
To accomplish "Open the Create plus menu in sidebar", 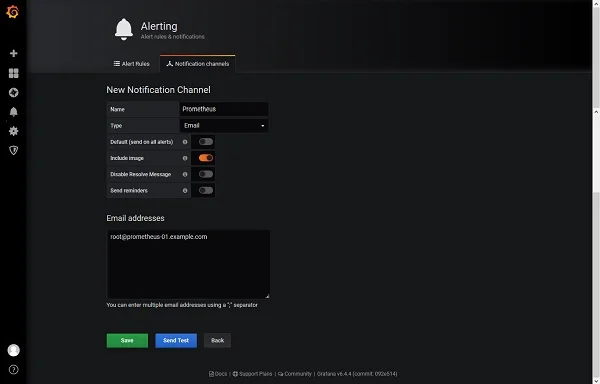I will point(13,53).
